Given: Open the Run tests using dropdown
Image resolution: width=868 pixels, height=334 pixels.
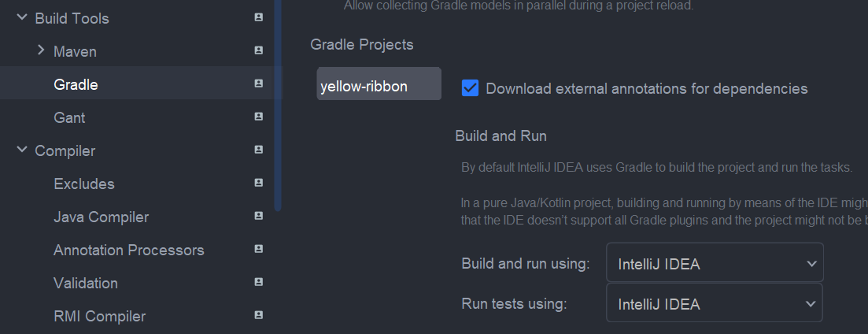Looking at the screenshot, I should click(715, 303).
